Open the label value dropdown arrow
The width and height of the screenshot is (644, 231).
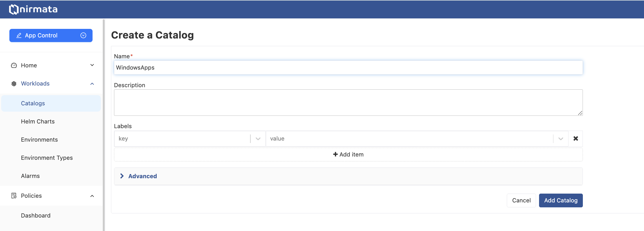pyautogui.click(x=561, y=139)
